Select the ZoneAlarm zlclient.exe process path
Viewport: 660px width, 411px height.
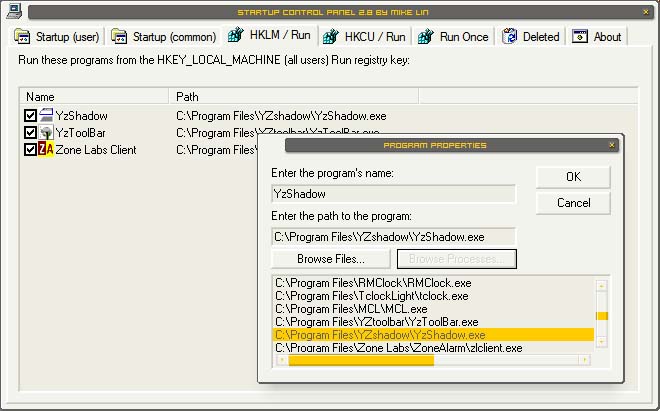coord(398,348)
